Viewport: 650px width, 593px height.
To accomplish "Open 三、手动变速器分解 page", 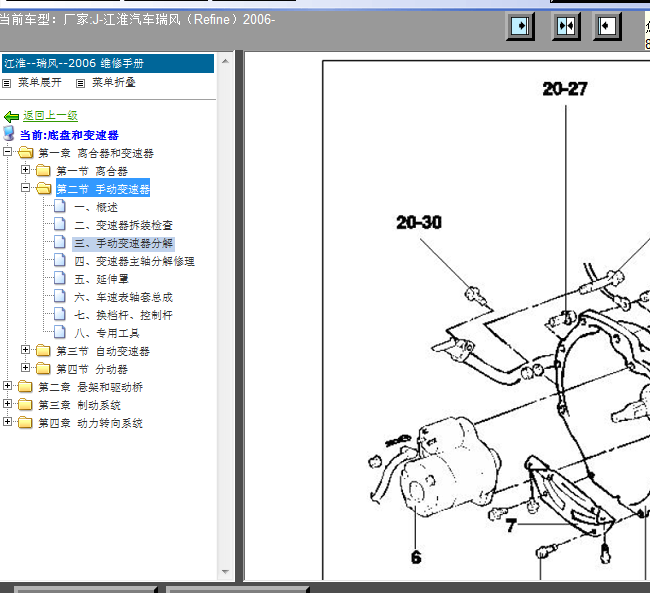I will point(124,243).
